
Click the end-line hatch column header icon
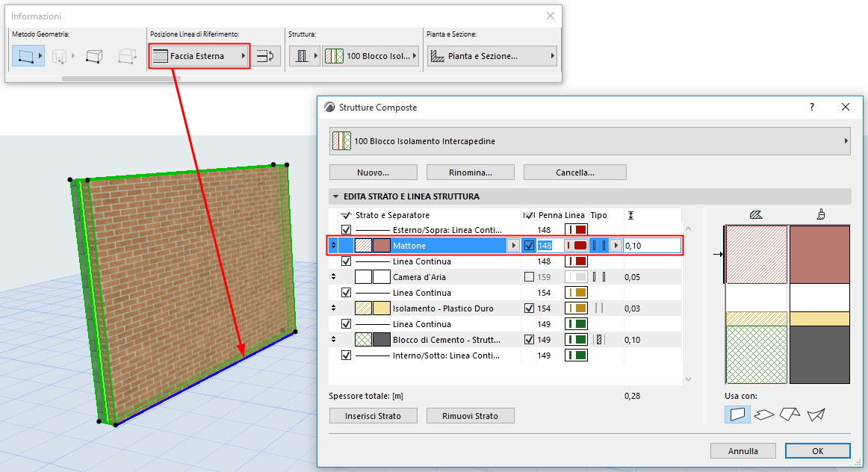[529, 215]
